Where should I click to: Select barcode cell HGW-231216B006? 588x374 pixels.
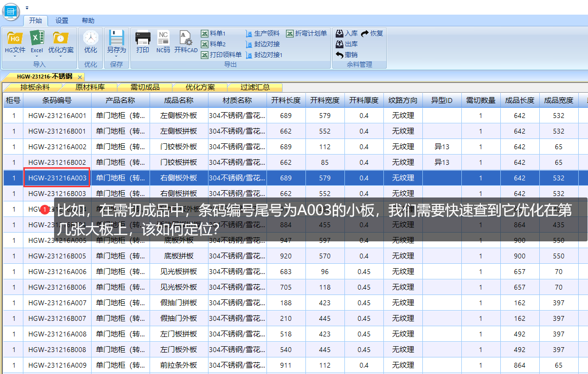[57, 287]
